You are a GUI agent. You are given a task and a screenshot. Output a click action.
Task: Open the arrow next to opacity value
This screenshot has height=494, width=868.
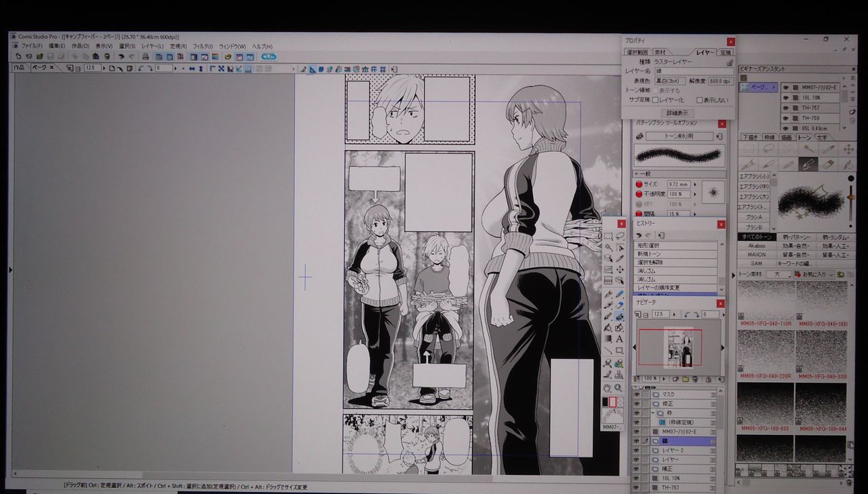coord(694,194)
